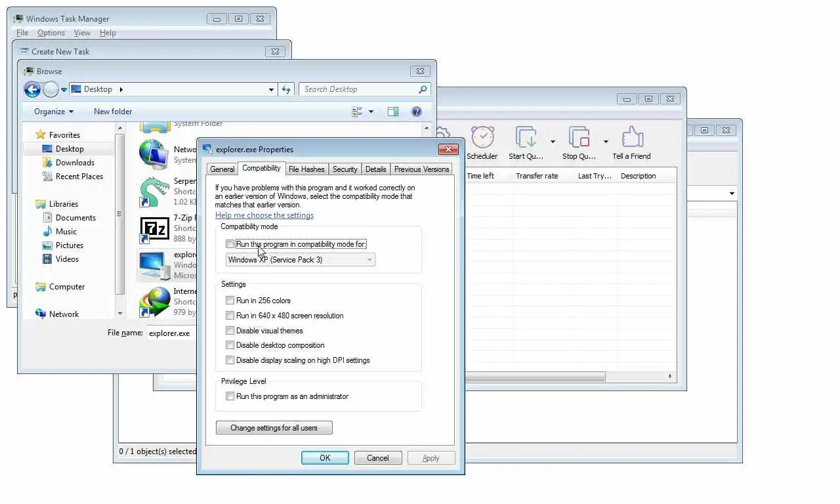Click the chevron after Desktop in address bar
This screenshot has width=840, height=504.
pos(121,89)
